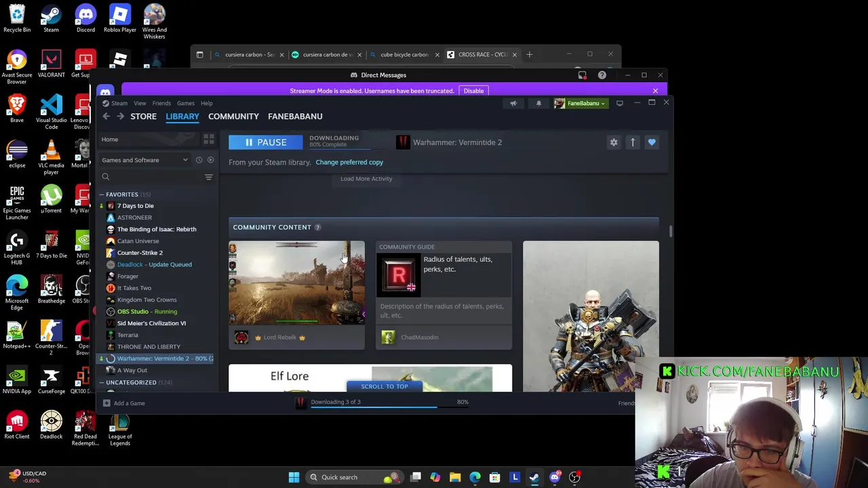The image size is (868, 488).
Task: Sort library by recent activity clock icon
Action: (x=199, y=160)
